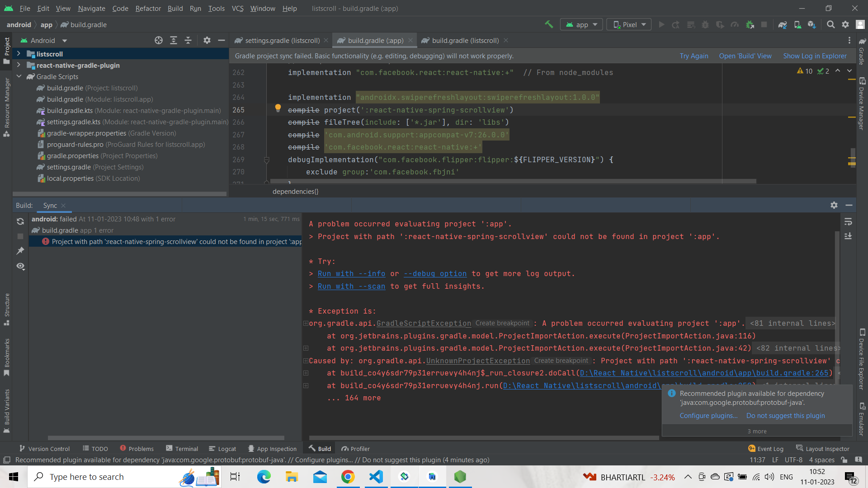This screenshot has width=868, height=488.
Task: Open the Refactor menu
Action: 148,8
